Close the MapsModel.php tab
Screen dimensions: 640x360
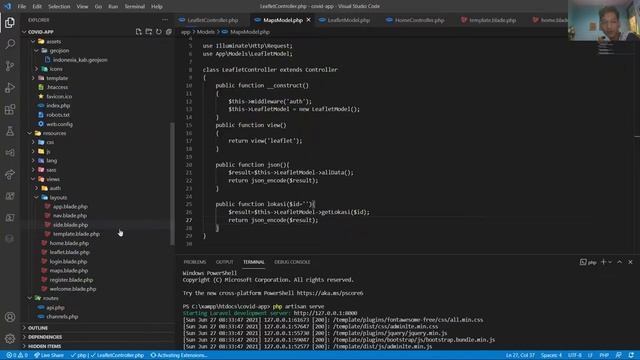(309, 20)
